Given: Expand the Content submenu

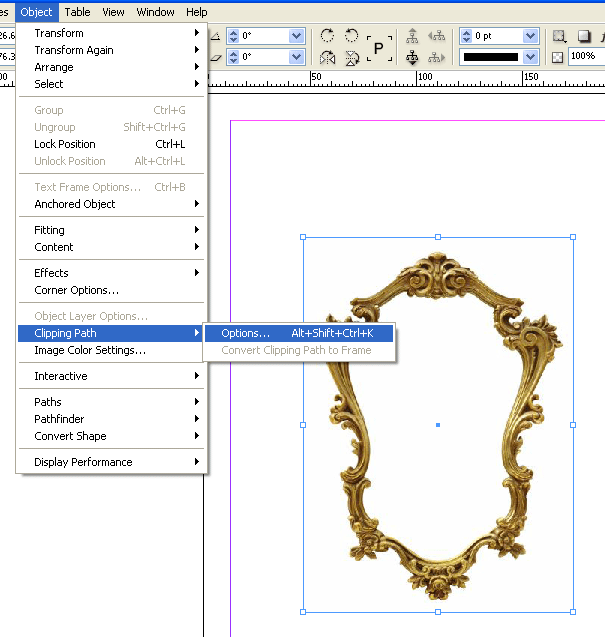Looking at the screenshot, I should coord(111,247).
